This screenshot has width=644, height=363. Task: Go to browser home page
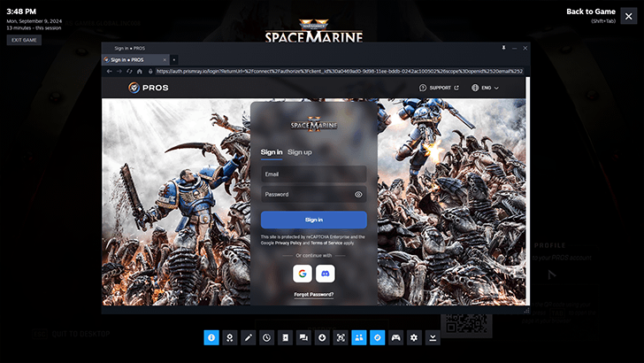click(140, 71)
